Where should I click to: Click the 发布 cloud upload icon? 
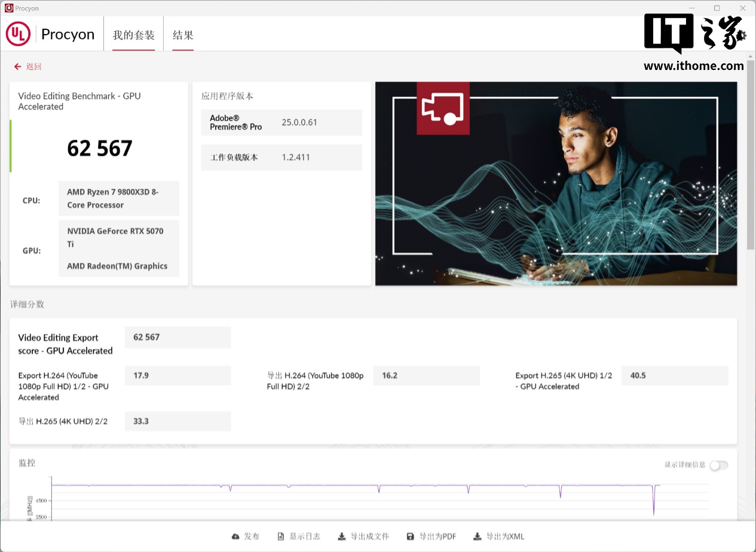pyautogui.click(x=235, y=536)
